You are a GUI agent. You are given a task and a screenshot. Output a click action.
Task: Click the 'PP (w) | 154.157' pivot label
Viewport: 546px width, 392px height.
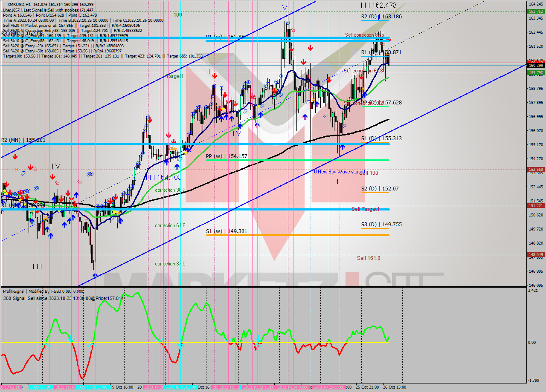tap(227, 156)
